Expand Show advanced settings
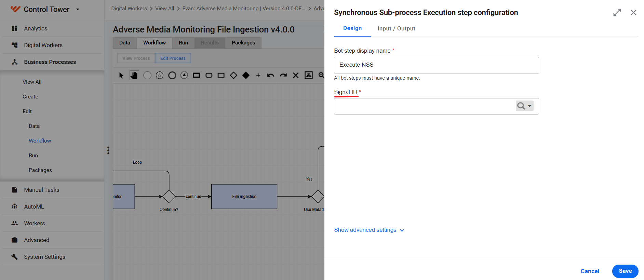The image size is (644, 280). [369, 230]
